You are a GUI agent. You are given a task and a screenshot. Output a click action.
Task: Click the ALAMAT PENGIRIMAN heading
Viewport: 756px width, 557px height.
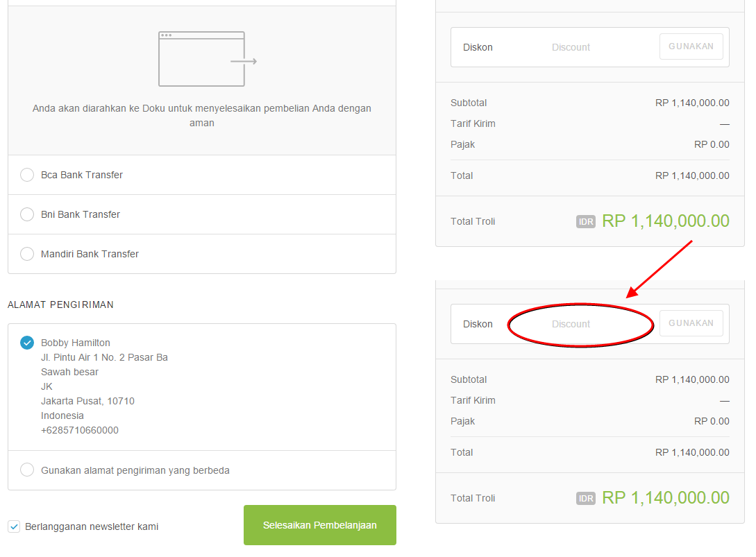[x=61, y=305]
